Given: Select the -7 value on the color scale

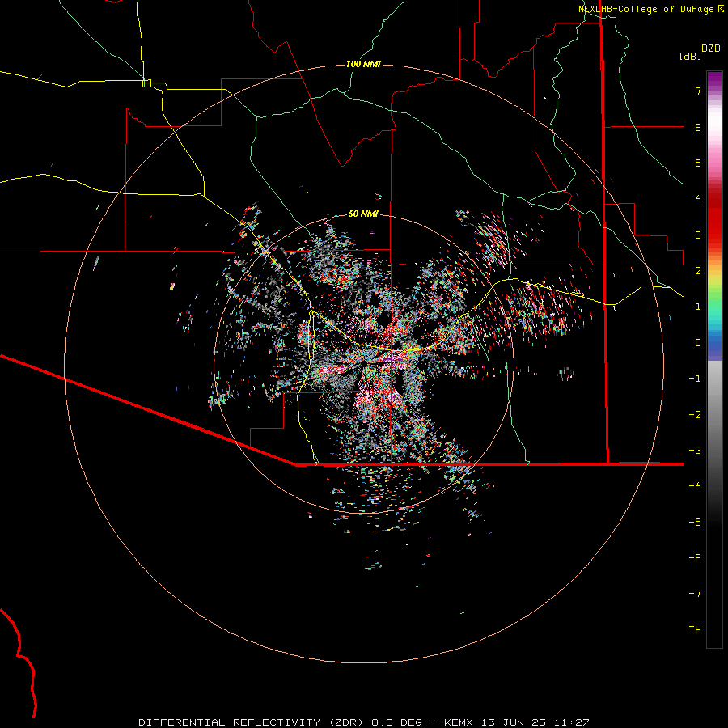Looking at the screenshot, I should pyautogui.click(x=695, y=594).
